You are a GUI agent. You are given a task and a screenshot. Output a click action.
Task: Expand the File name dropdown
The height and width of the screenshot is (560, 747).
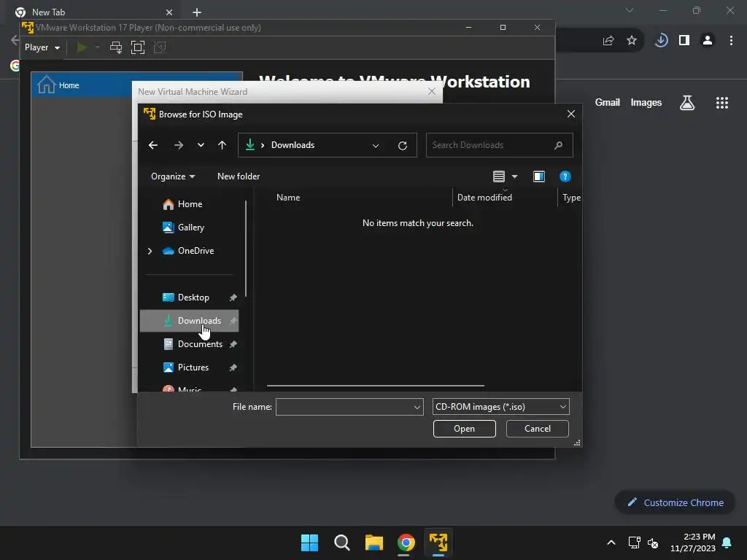point(417,407)
